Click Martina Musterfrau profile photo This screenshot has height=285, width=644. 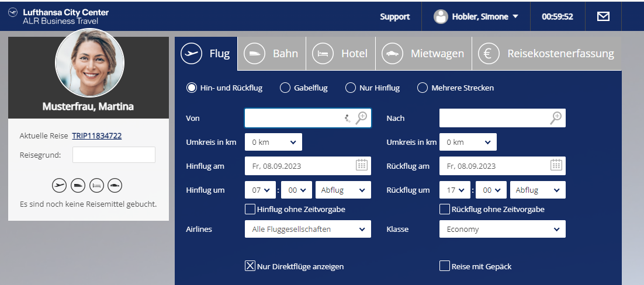pyautogui.click(x=89, y=63)
